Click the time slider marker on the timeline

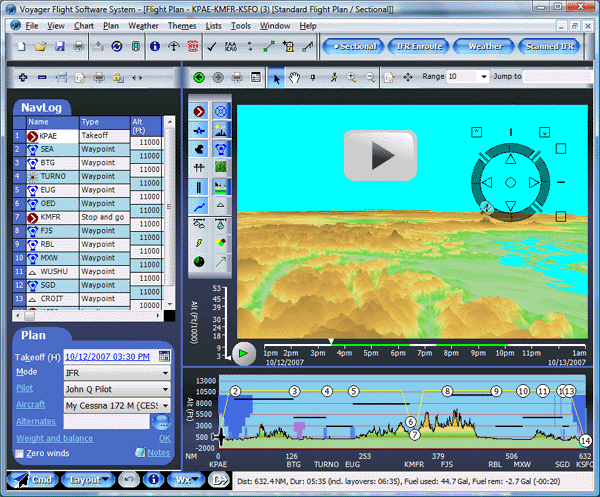tap(331, 341)
